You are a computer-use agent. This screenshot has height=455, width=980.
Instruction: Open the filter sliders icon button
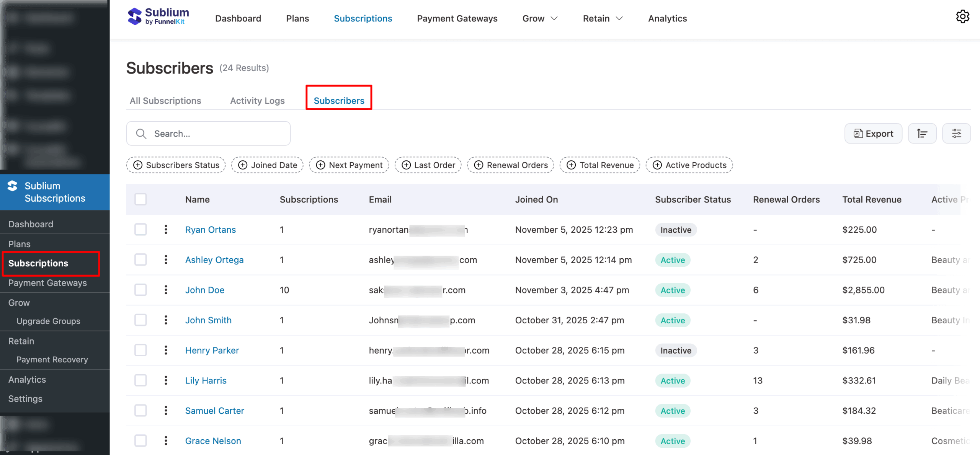click(956, 134)
